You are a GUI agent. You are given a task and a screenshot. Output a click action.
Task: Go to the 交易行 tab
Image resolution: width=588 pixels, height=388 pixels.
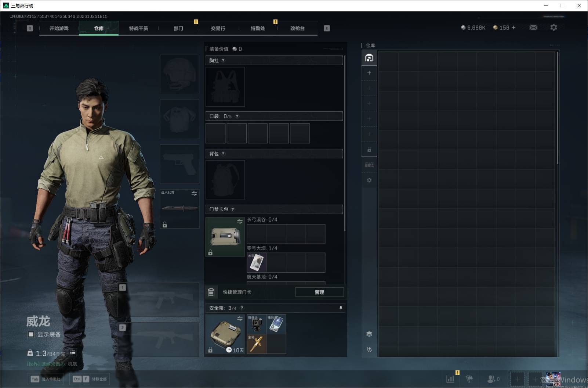218,28
